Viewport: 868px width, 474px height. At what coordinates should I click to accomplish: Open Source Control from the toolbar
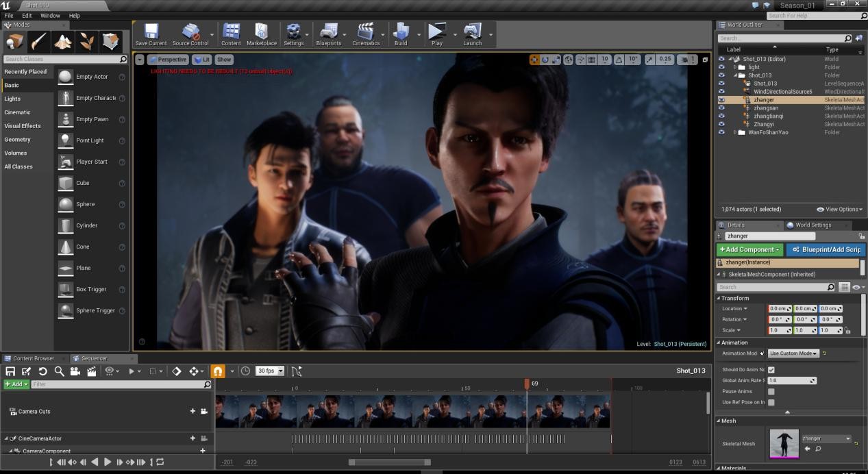point(190,34)
